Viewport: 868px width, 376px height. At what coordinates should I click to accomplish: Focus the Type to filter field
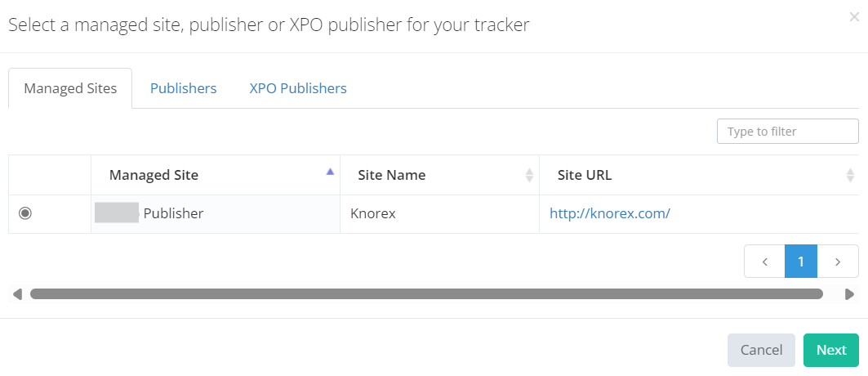click(787, 131)
